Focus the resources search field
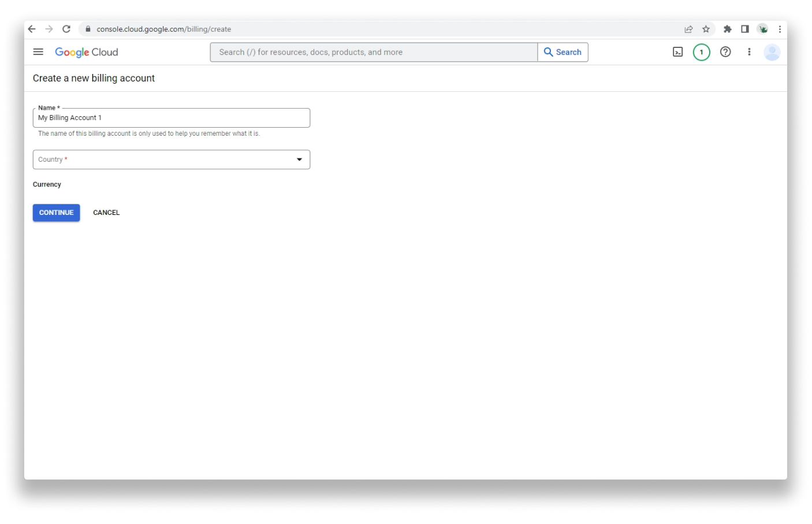This screenshot has width=812, height=524. click(374, 52)
